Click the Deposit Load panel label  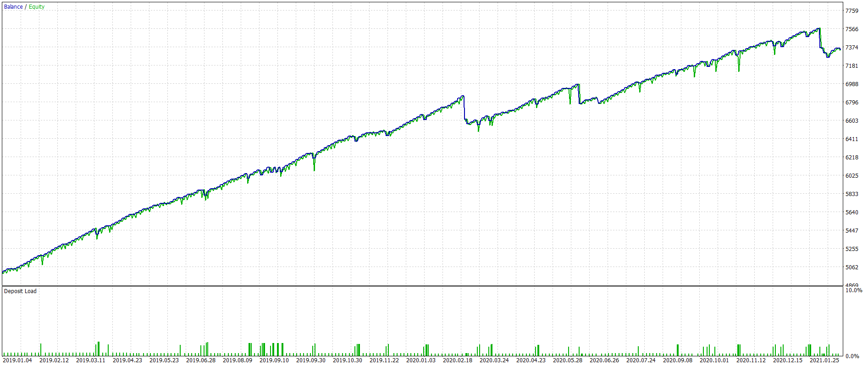[x=20, y=291]
